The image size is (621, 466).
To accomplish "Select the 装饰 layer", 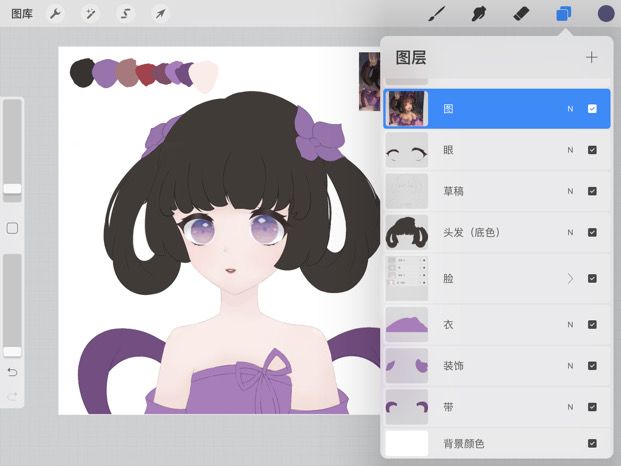I will (x=497, y=366).
